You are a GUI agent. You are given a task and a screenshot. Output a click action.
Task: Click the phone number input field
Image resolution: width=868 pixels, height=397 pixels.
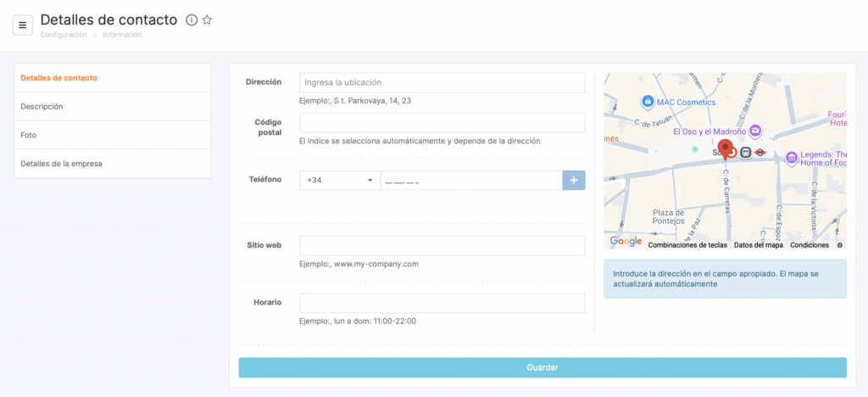point(471,181)
